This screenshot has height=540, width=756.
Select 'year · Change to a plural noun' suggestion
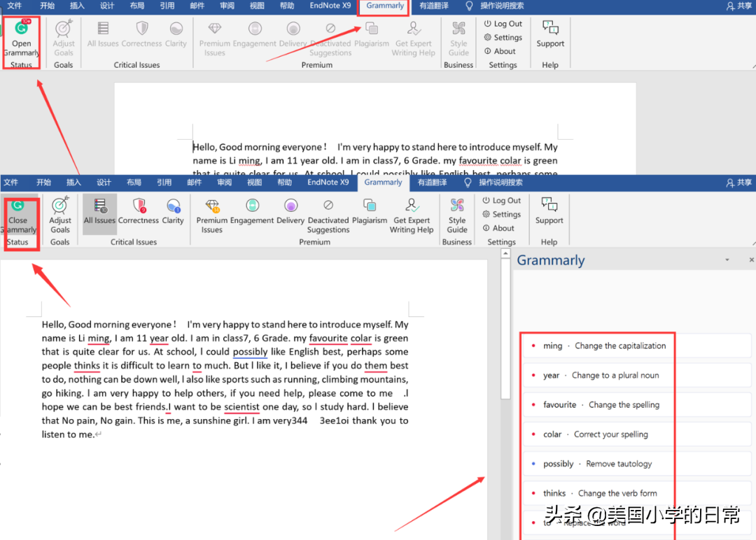coord(638,375)
